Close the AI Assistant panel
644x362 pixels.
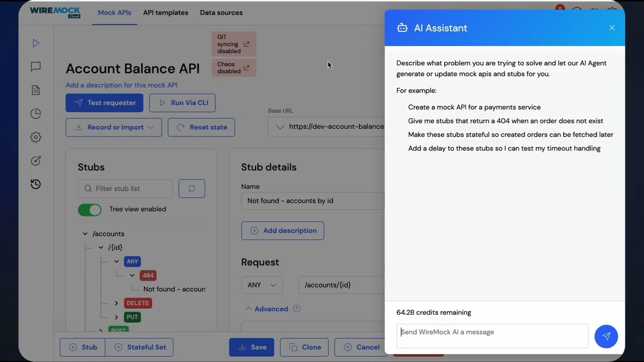pos(612,28)
